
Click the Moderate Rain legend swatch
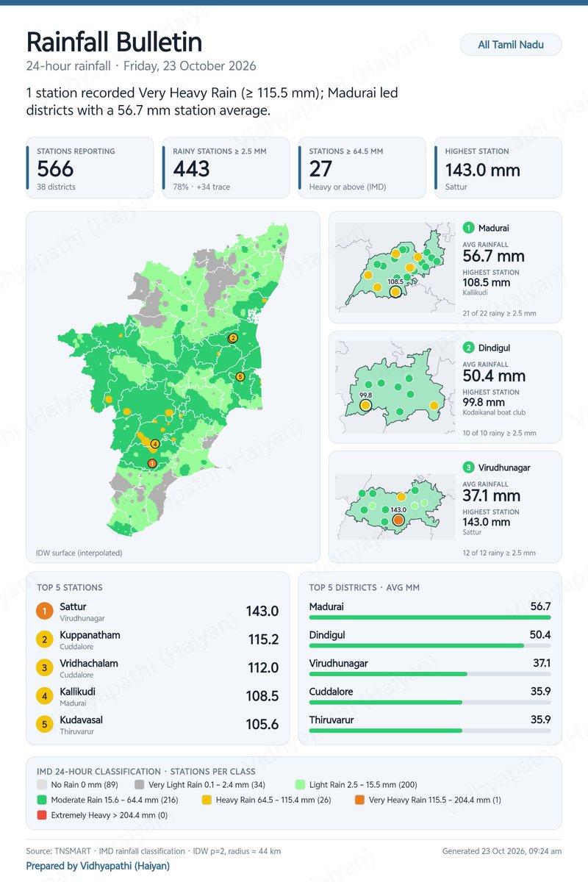(x=41, y=800)
